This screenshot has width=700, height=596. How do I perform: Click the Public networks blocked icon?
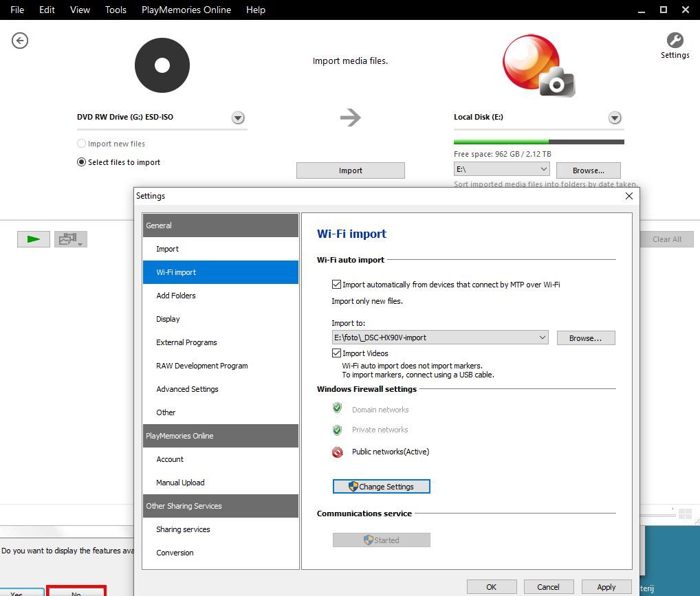pos(338,452)
